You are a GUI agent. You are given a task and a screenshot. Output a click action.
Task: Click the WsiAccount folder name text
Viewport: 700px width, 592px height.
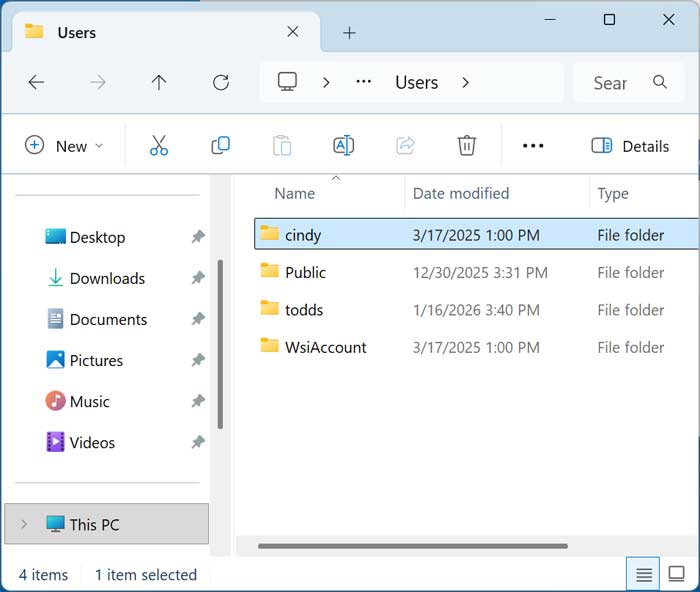point(325,347)
